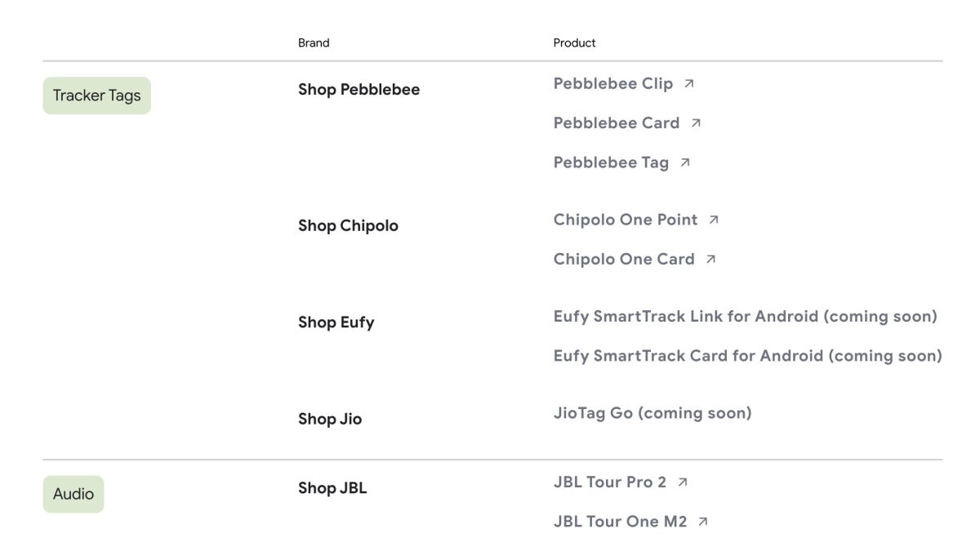Click the Shop Pebblebee brand text
Image resolution: width=980 pixels, height=551 pixels.
(x=359, y=90)
